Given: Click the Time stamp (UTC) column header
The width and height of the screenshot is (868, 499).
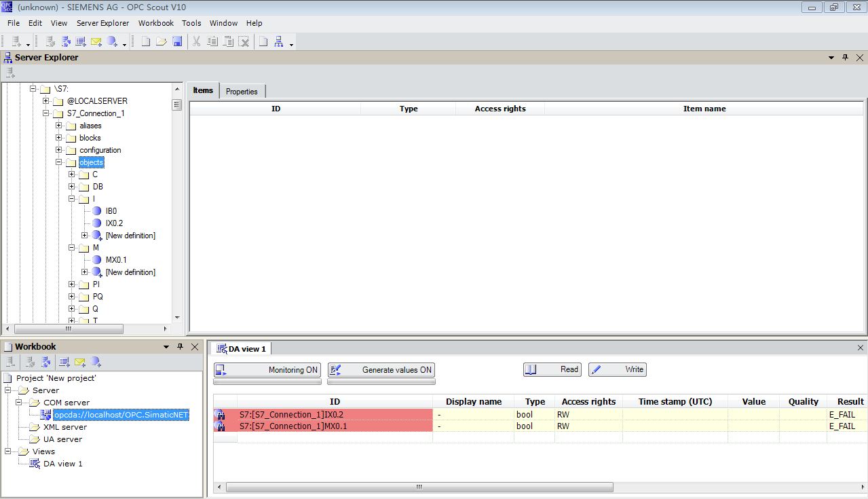Looking at the screenshot, I should click(x=675, y=402).
